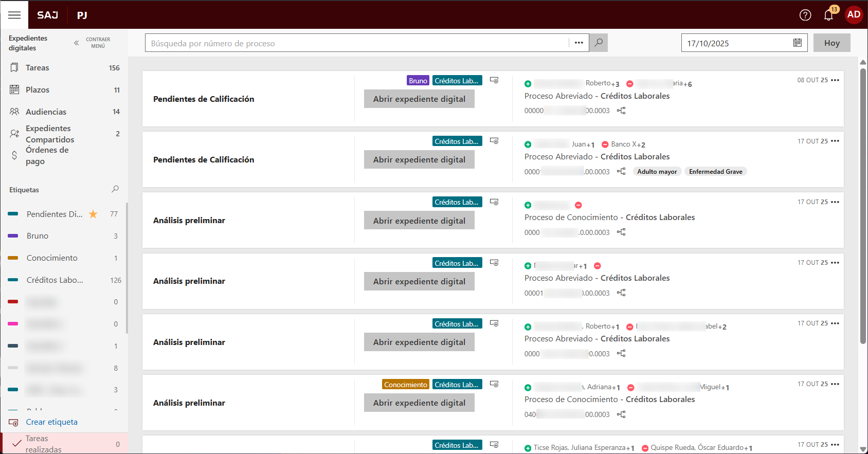Open Órdenes de pago section

pyautogui.click(x=47, y=155)
